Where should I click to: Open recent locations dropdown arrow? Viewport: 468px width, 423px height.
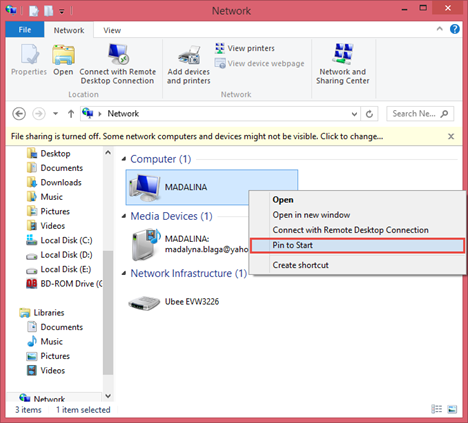55,114
